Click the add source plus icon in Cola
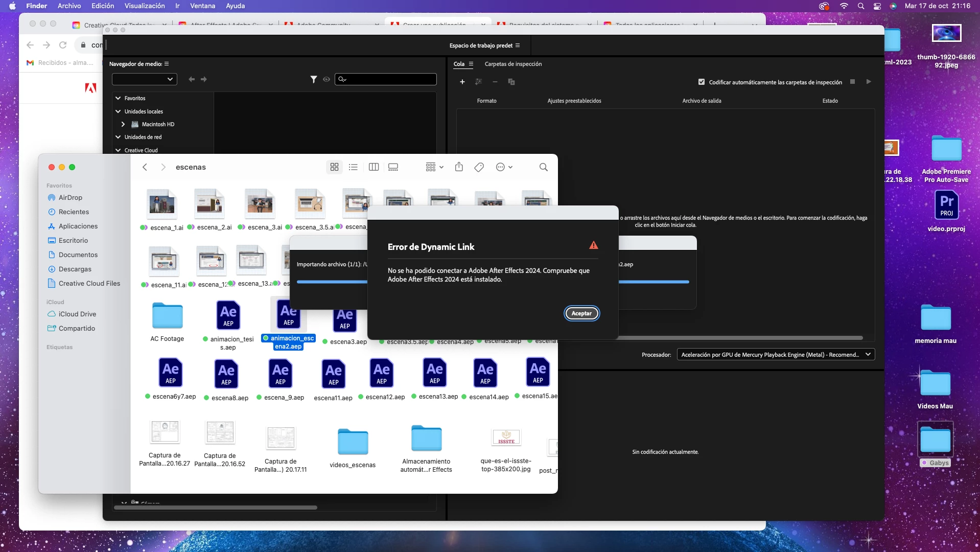980x552 pixels. click(x=462, y=82)
